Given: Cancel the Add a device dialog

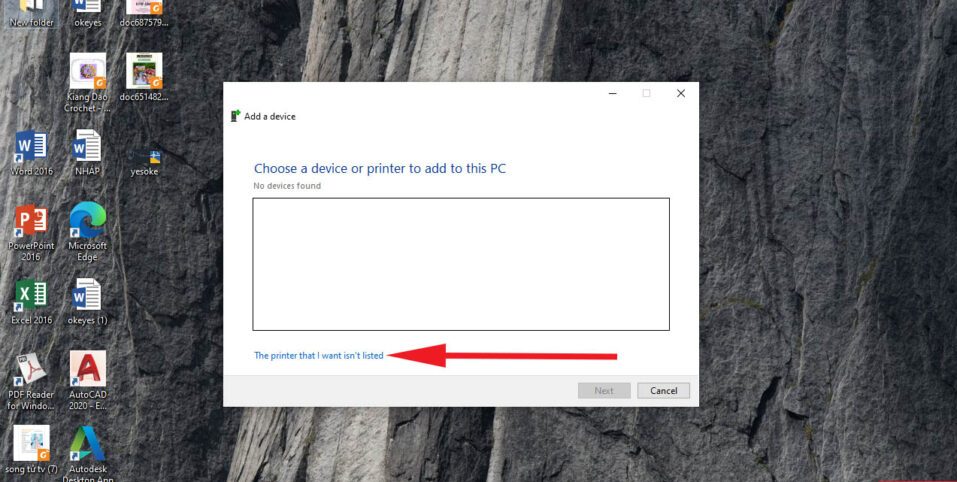Looking at the screenshot, I should pos(663,390).
